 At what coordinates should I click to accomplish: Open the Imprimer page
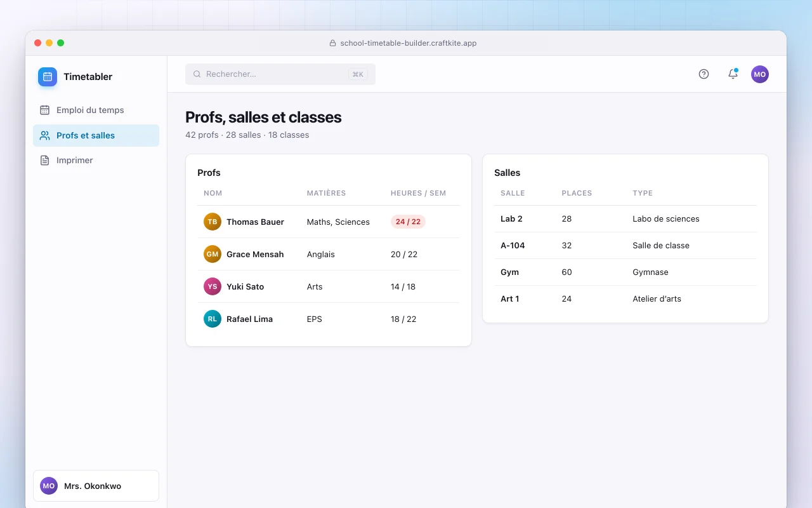[96, 160]
